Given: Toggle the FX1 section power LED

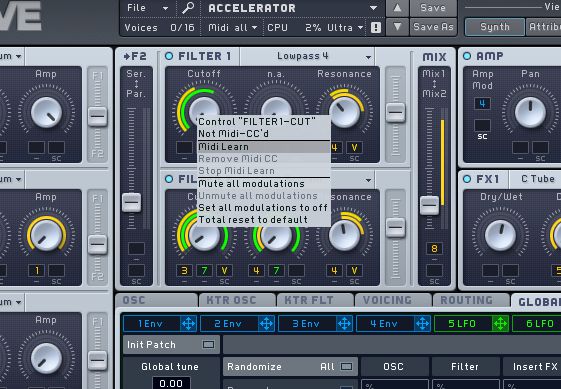Looking at the screenshot, I should 467,179.
